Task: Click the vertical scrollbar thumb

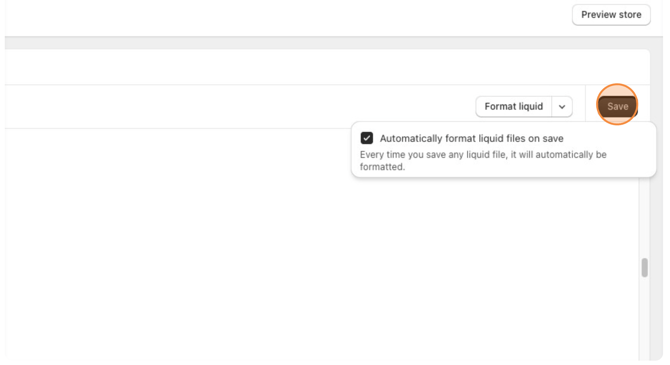Action: coord(644,268)
